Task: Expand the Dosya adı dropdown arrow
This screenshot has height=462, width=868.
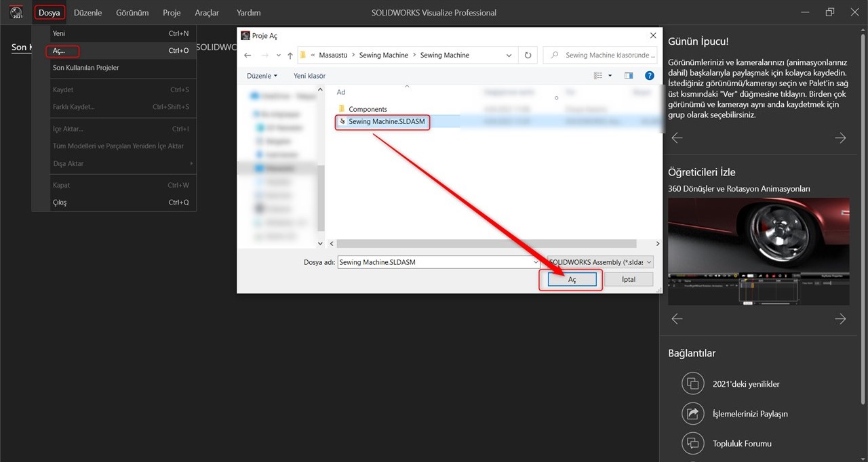Action: (535, 262)
